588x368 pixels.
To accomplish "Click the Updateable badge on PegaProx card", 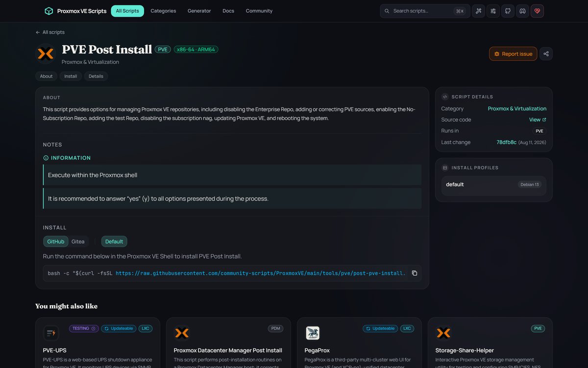I will pyautogui.click(x=381, y=328).
